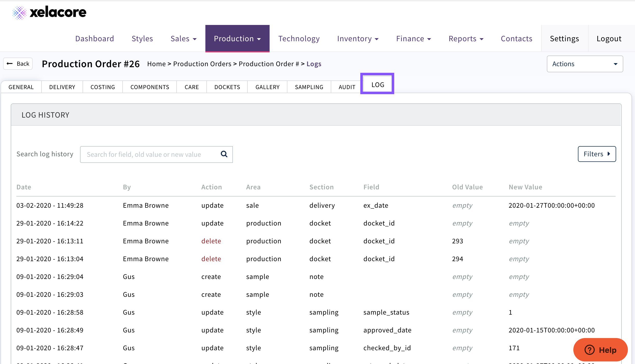This screenshot has height=364, width=635.
Task: Click the search magnifier icon
Action: pyautogui.click(x=224, y=154)
